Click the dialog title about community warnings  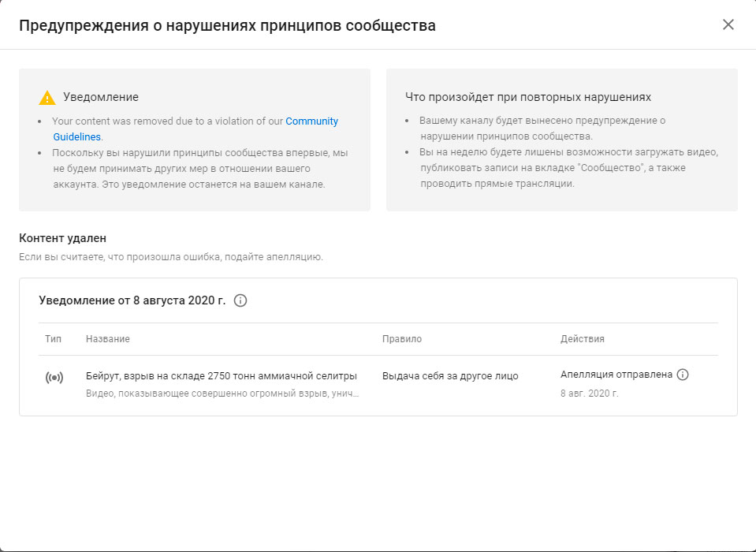click(227, 25)
